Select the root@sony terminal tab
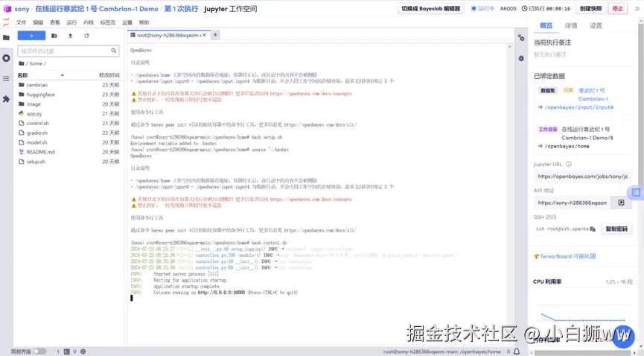 tap(168, 35)
